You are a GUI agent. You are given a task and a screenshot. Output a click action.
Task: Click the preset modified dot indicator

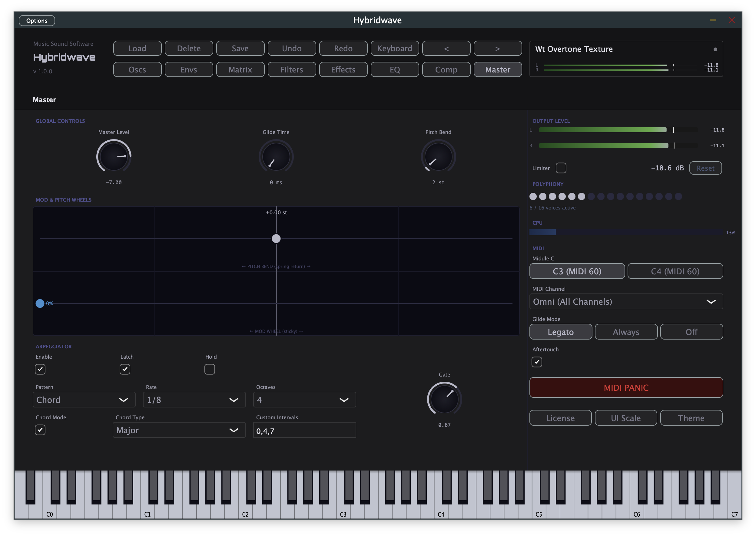(715, 49)
